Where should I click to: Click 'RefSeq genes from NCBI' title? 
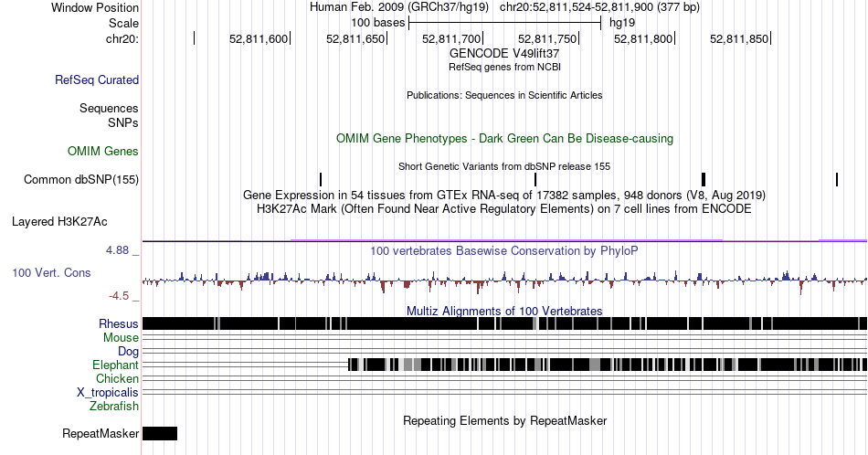click(504, 67)
